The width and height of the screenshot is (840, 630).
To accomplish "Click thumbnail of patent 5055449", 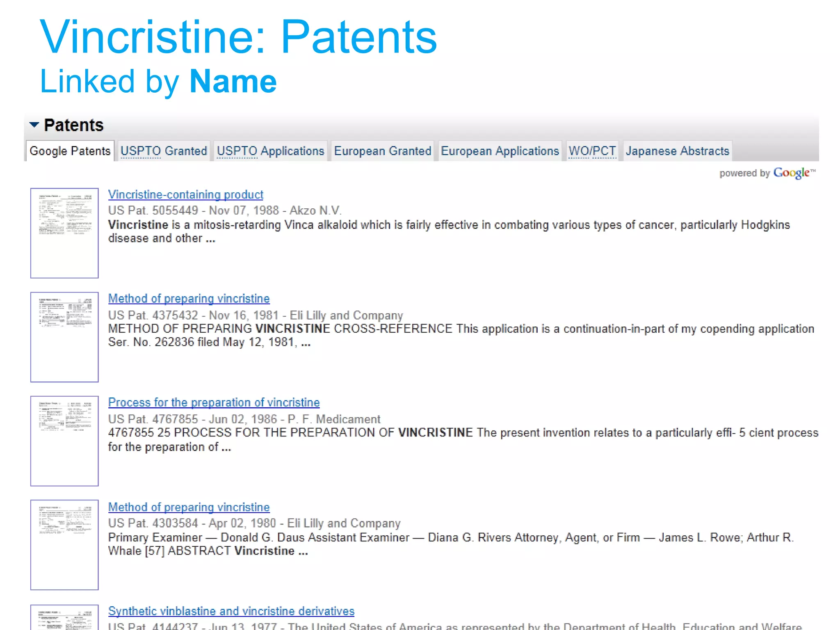I will [x=64, y=233].
